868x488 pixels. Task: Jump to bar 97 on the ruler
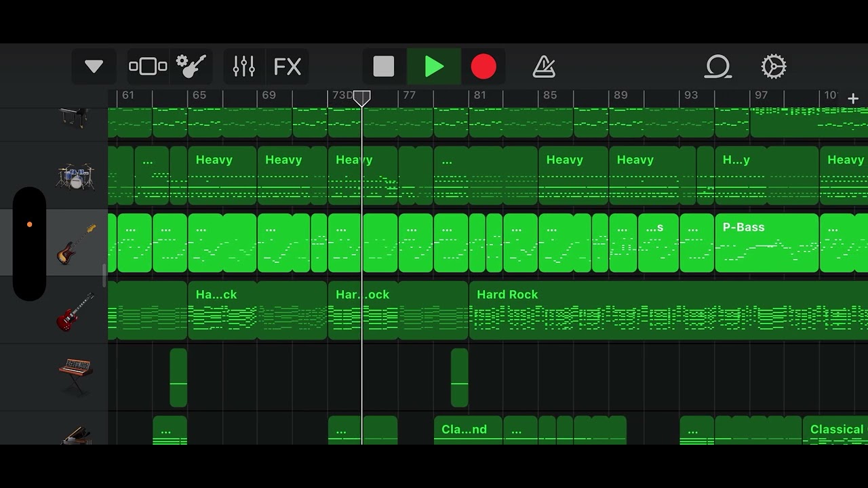point(761,95)
